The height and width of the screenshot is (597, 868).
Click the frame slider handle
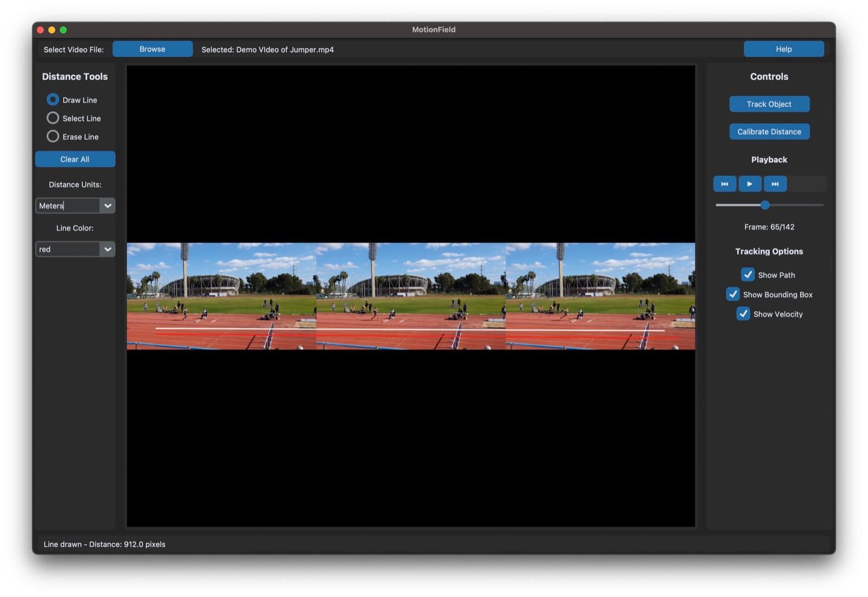765,205
